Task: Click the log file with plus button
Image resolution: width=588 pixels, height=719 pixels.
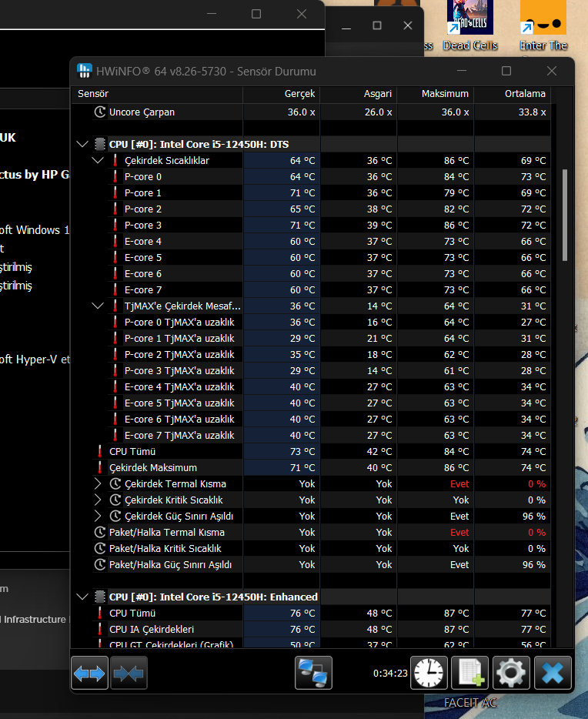Action: [x=469, y=673]
